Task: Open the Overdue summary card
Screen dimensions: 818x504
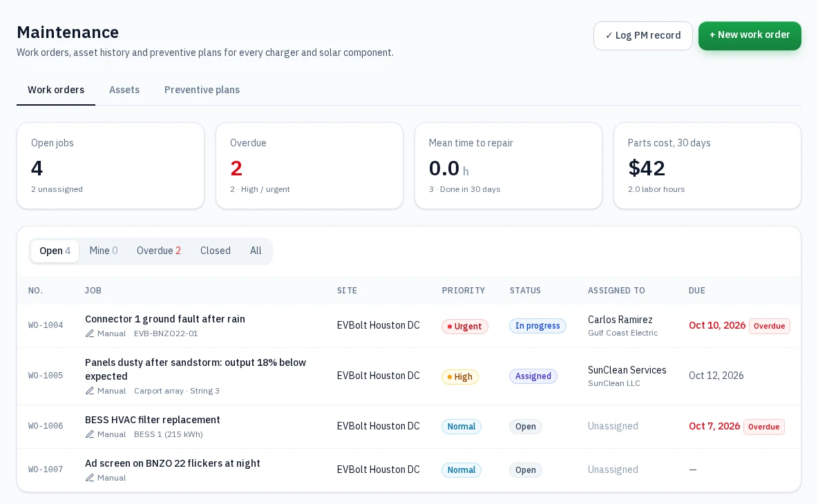Action: click(310, 166)
